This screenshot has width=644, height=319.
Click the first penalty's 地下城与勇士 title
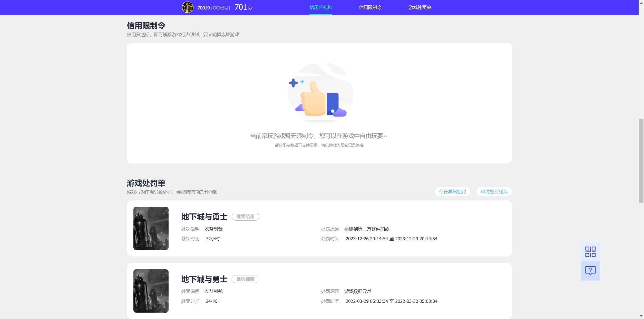pyautogui.click(x=204, y=217)
